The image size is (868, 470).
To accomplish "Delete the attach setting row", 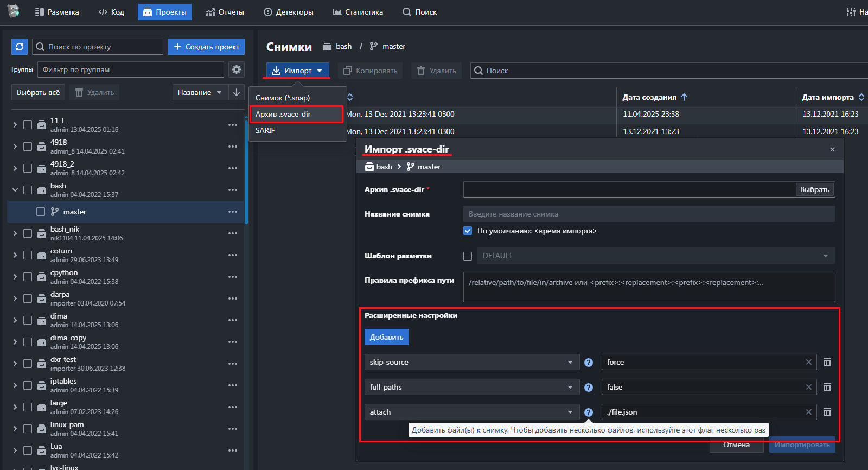I will [827, 412].
